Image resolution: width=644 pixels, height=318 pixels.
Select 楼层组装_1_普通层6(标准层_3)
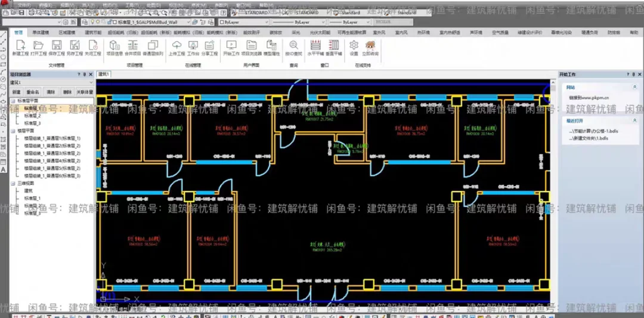[52, 175]
